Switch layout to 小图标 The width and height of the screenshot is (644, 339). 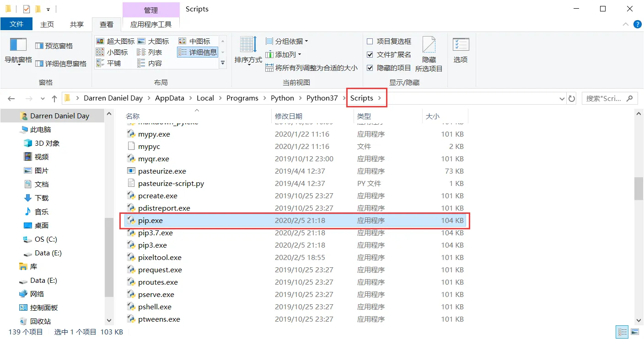point(112,52)
